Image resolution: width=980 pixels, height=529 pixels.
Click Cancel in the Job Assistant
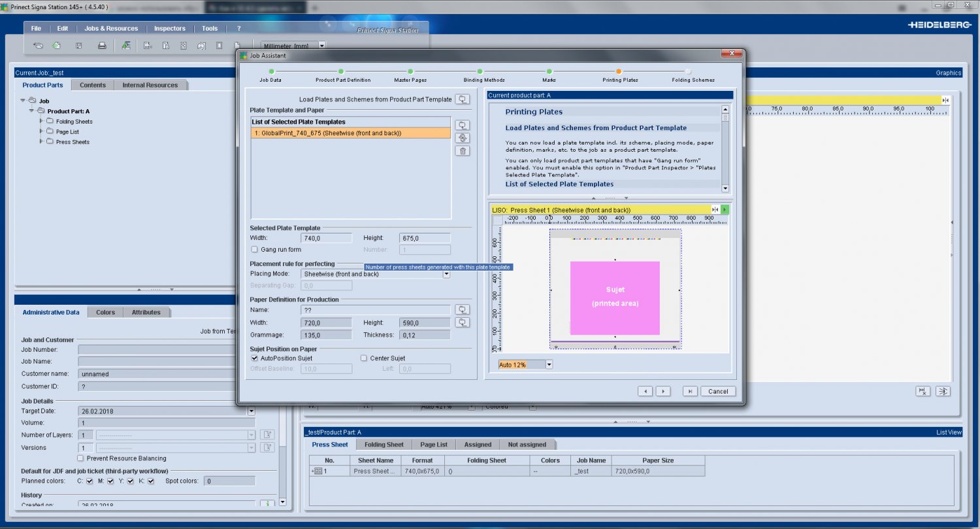point(718,391)
